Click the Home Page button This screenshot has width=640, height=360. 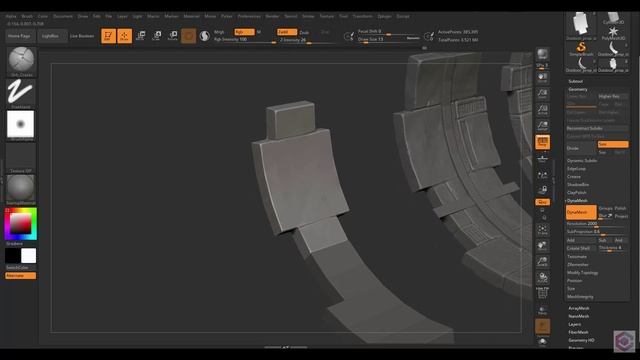click(19, 36)
